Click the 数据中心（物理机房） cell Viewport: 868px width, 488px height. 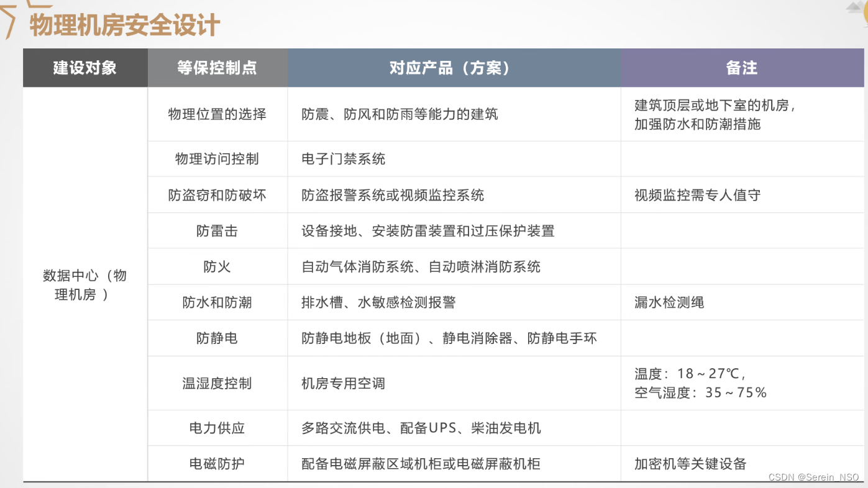85,285
